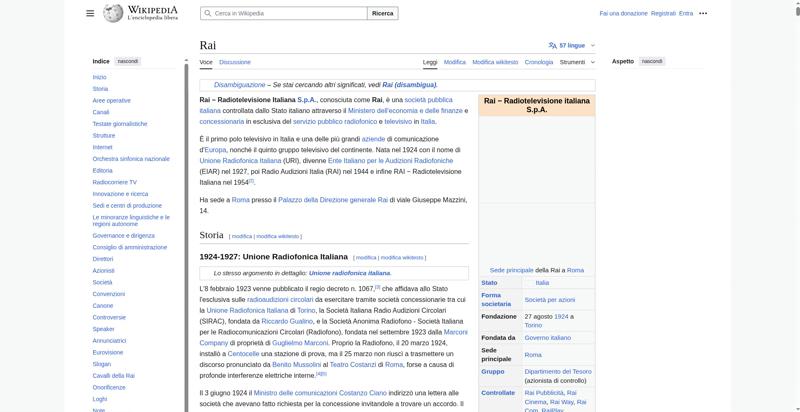Image resolution: width=800 pixels, height=412 pixels.
Task: Jump to Consiglio di amministrazione section
Action: (x=130, y=248)
